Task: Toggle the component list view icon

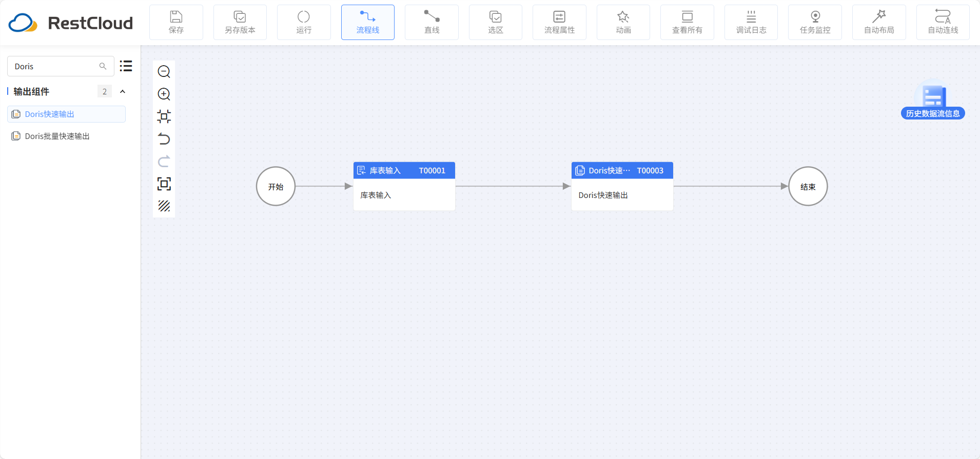Action: [126, 66]
